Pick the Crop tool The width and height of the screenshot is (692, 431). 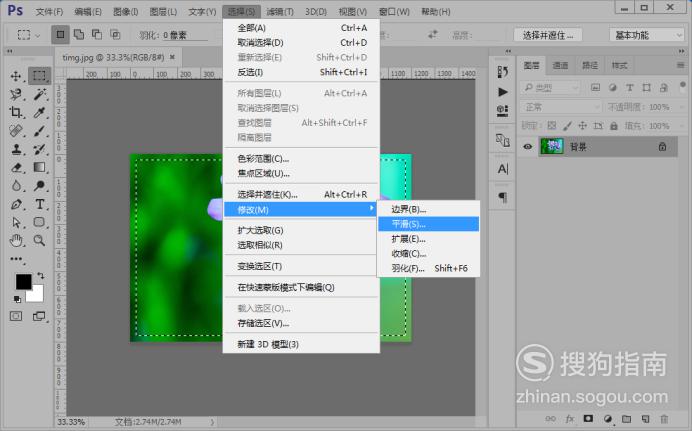tap(16, 113)
